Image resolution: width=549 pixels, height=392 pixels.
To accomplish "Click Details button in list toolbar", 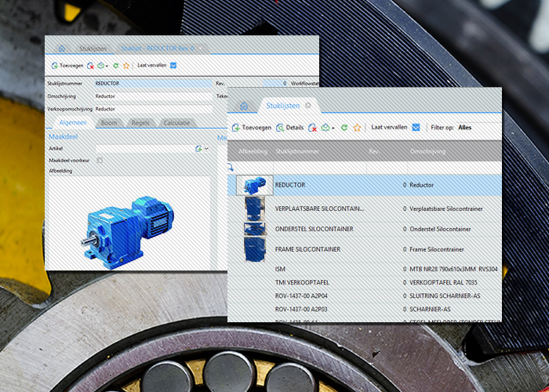I will pos(290,128).
